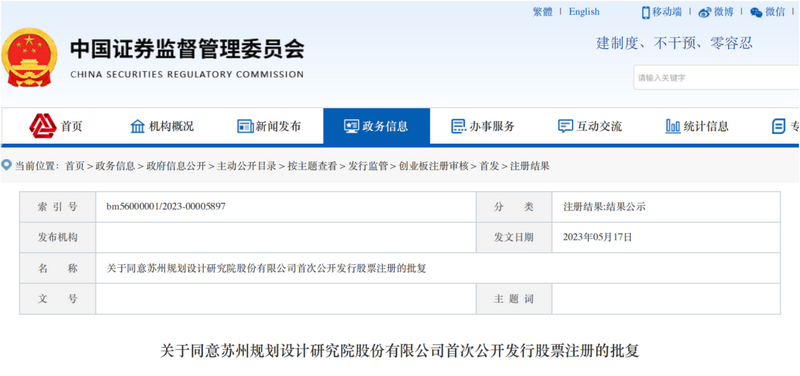Click the bar chart icon beside 统计信息
The image size is (800, 376).
[x=673, y=126]
